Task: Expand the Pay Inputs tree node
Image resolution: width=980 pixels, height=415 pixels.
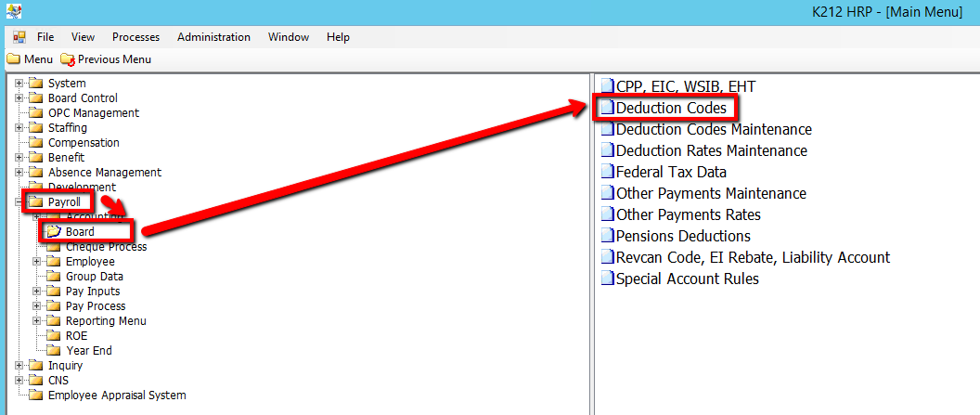Action: (37, 292)
